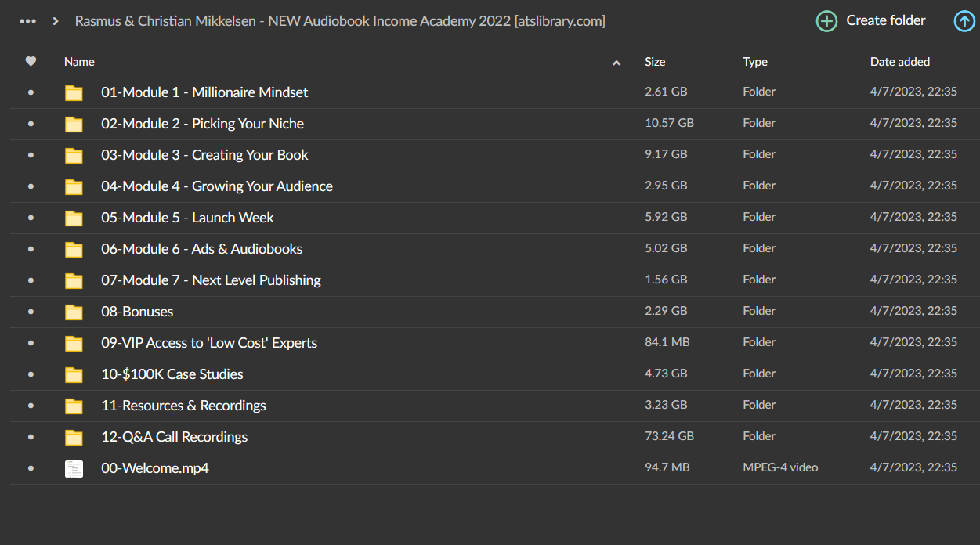Click the upload arrow circle icon
This screenshot has width=980, height=545.
[x=964, y=21]
